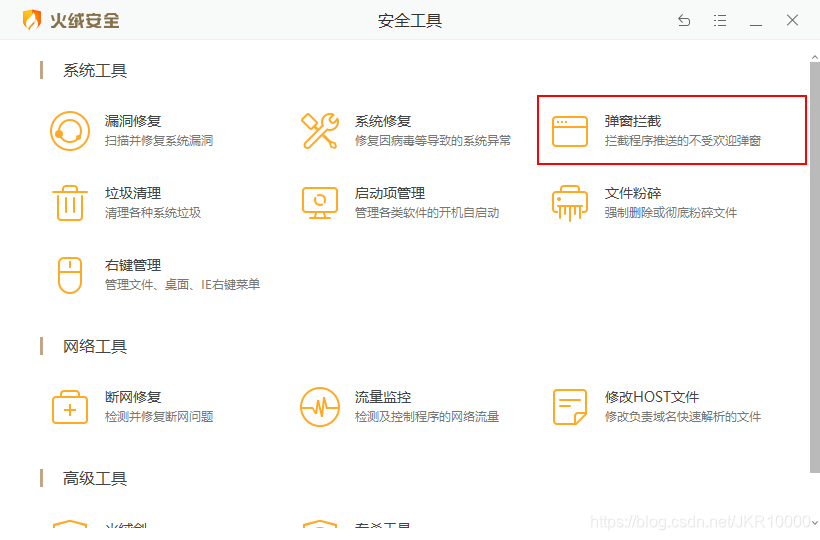
Task: Select the 修改HOST文件 title text
Action: point(652,397)
